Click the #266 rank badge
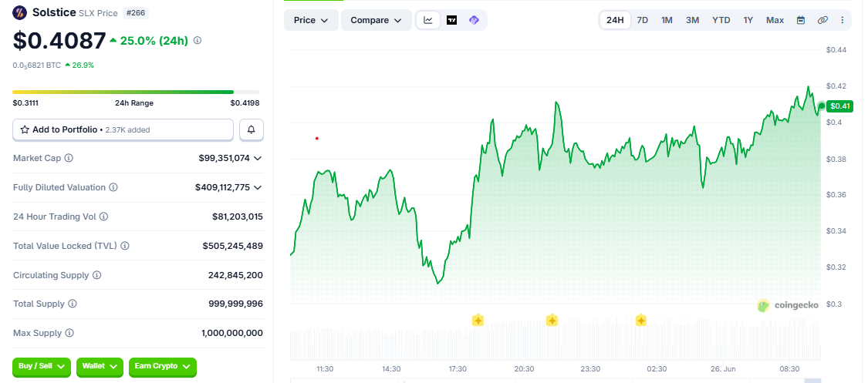 point(136,12)
